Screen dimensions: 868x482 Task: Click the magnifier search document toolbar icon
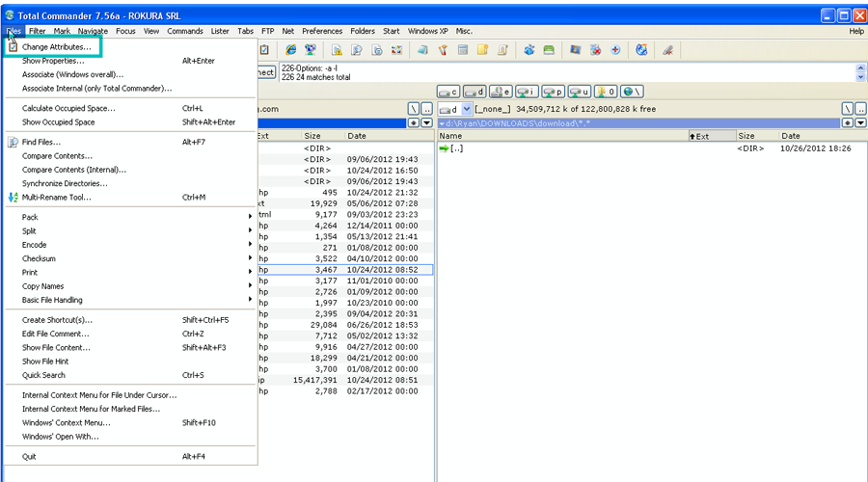(x=357, y=50)
